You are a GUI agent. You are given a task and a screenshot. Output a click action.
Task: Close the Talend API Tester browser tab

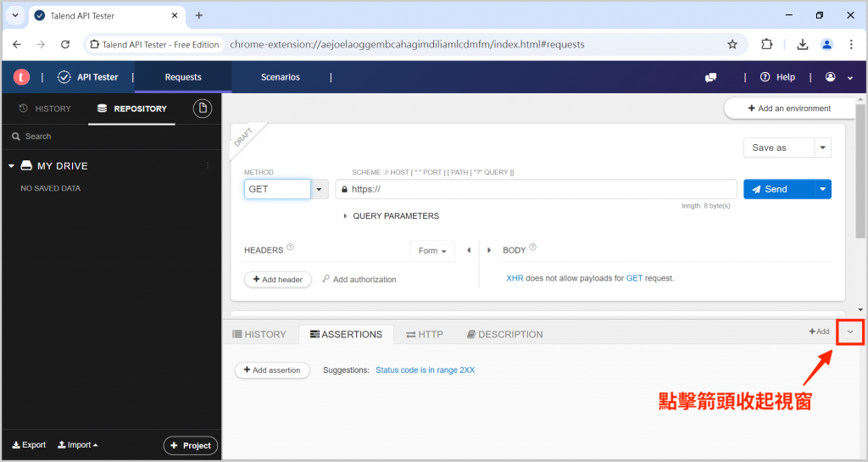click(175, 15)
